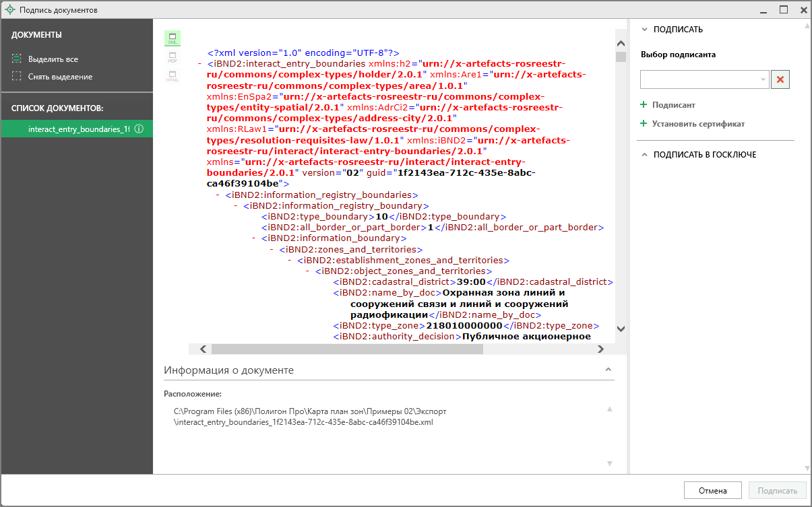Expand ПОДПИСАТЬ В ГОСКЛЮЧЕ section
The width and height of the screenshot is (812, 507).
click(644, 155)
